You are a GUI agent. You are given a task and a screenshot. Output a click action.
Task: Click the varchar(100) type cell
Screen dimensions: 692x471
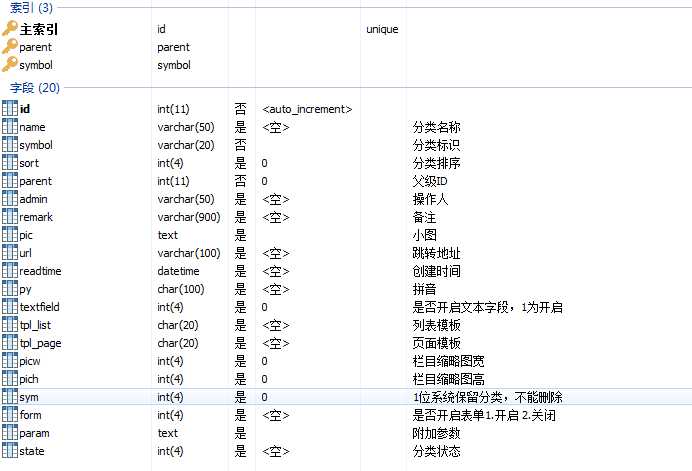(189, 253)
